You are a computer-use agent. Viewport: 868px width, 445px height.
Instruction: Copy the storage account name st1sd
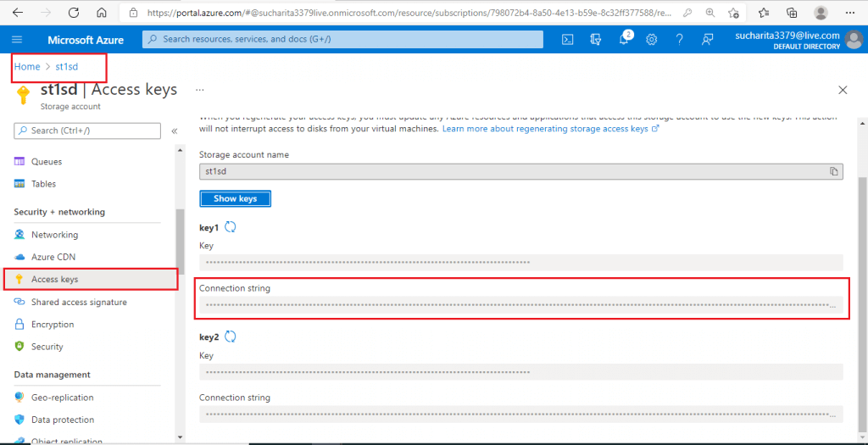point(834,171)
